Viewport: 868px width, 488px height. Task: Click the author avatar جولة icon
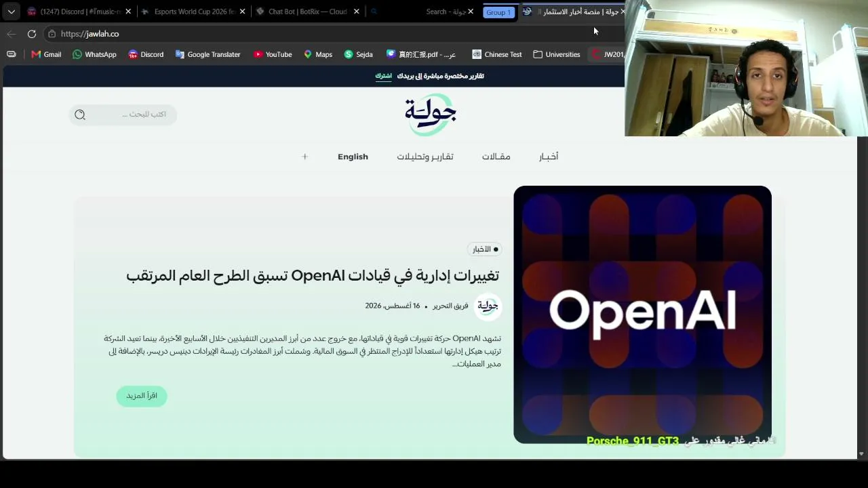[488, 306]
